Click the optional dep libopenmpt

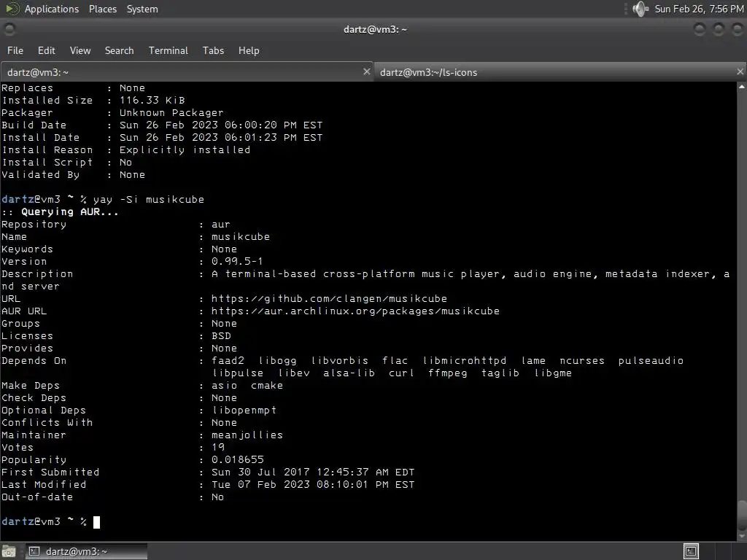(x=244, y=410)
